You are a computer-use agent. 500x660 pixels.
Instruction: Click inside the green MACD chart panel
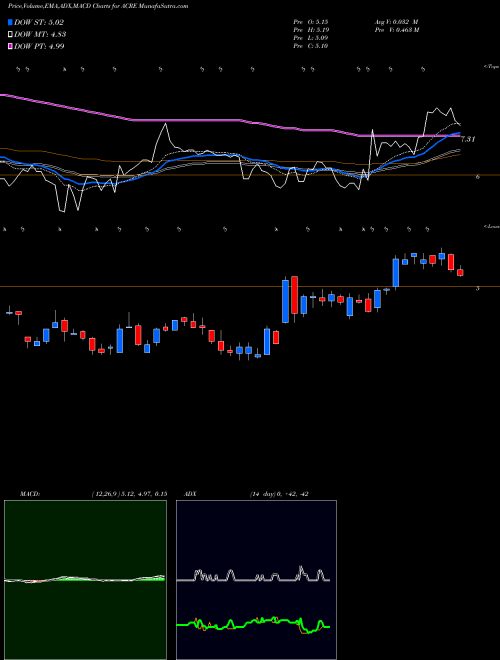point(85,580)
